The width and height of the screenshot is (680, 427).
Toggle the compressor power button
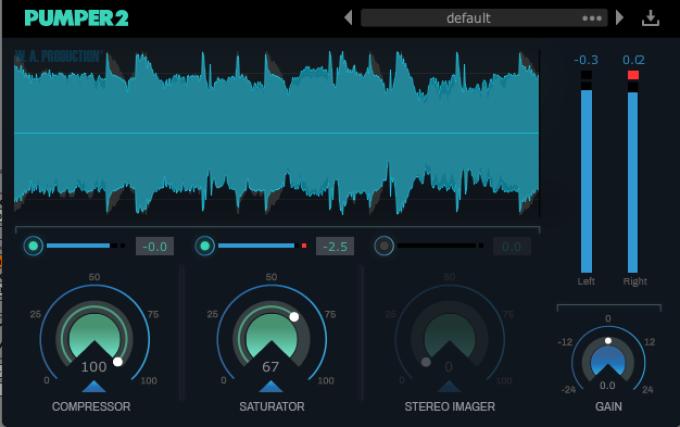33,246
